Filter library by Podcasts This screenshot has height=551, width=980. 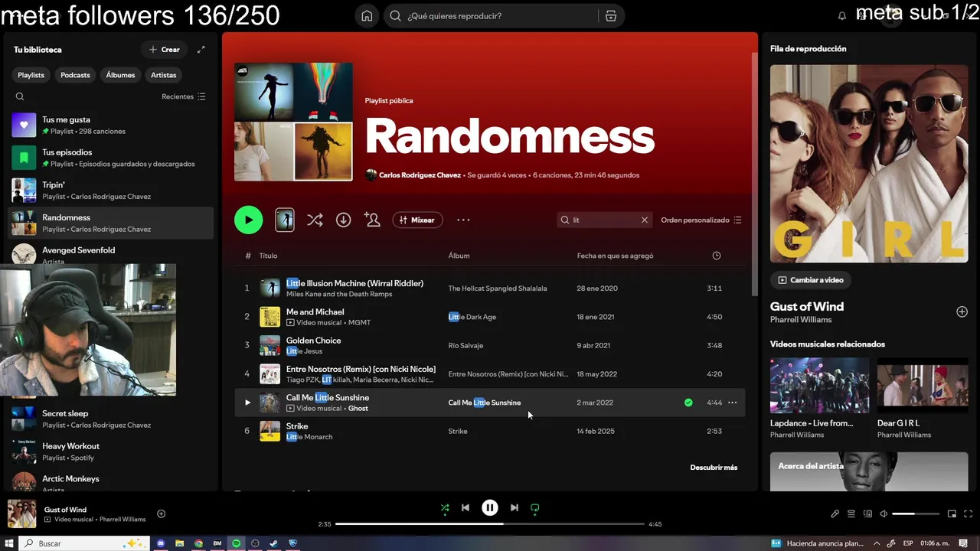pos(75,75)
